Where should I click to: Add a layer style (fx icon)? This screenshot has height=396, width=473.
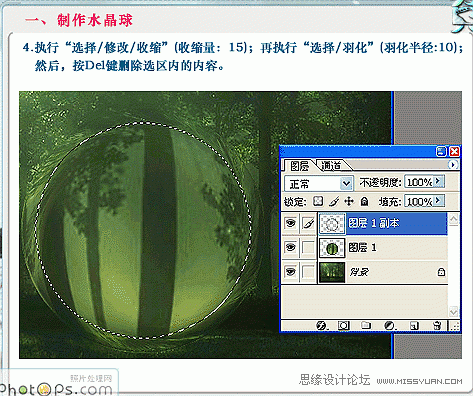click(321, 325)
